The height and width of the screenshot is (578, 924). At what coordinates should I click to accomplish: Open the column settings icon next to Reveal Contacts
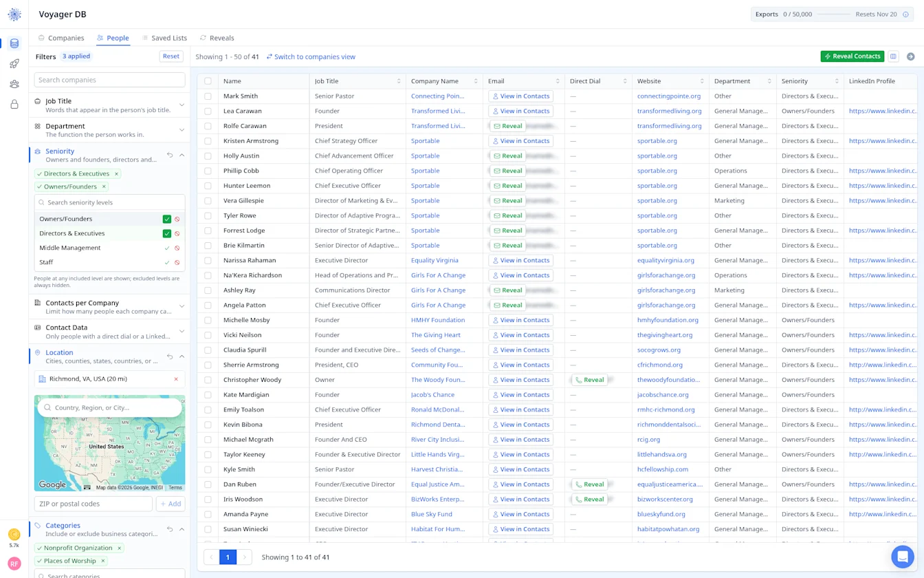pyautogui.click(x=893, y=56)
